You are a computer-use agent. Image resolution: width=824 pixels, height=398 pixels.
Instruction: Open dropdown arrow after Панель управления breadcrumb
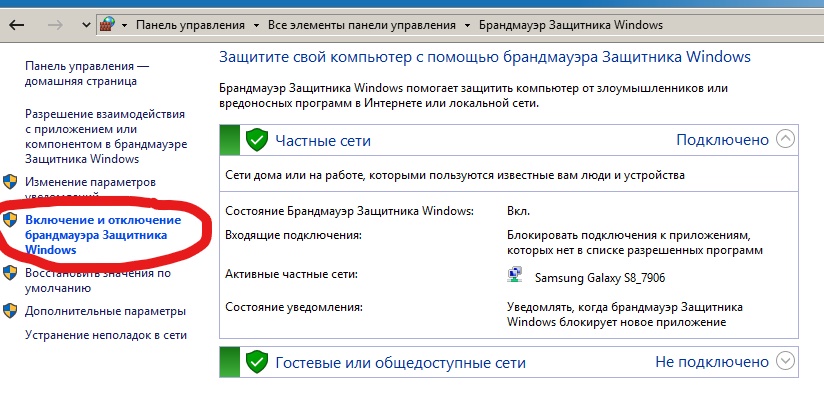tap(256, 25)
